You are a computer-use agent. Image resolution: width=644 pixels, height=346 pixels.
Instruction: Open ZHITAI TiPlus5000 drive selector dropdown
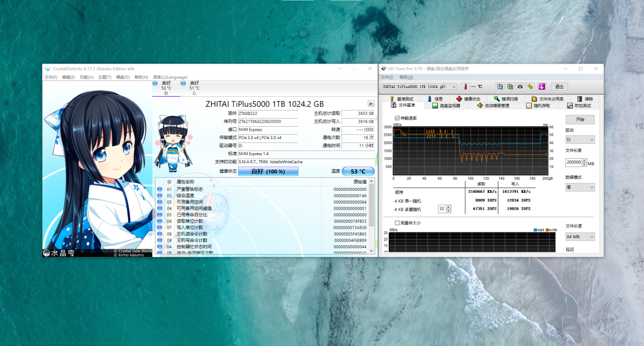[419, 86]
